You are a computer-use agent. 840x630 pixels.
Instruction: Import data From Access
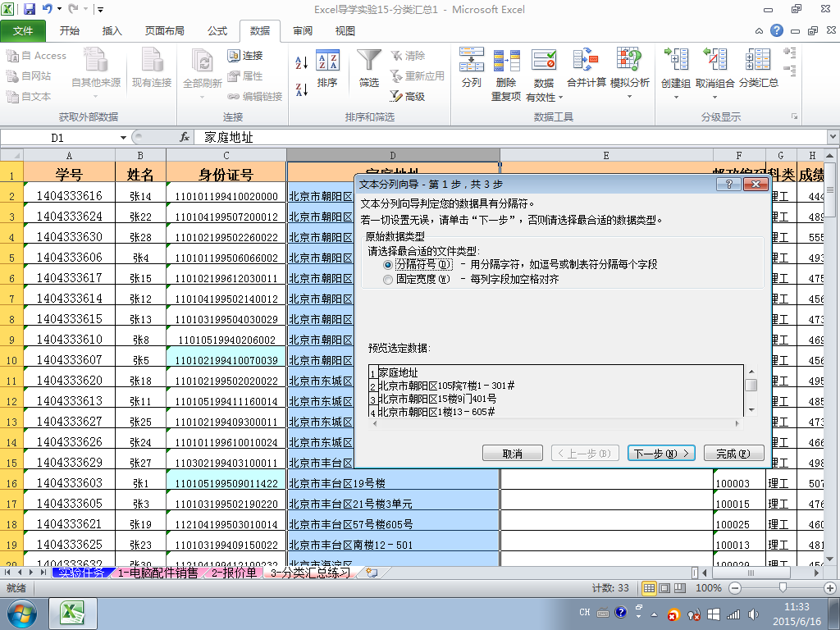(x=36, y=55)
